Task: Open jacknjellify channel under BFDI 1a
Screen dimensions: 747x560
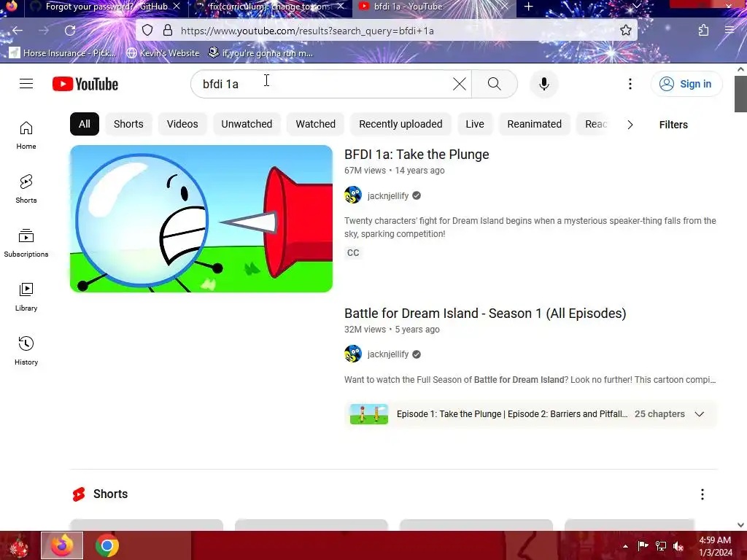Action: [x=388, y=195]
